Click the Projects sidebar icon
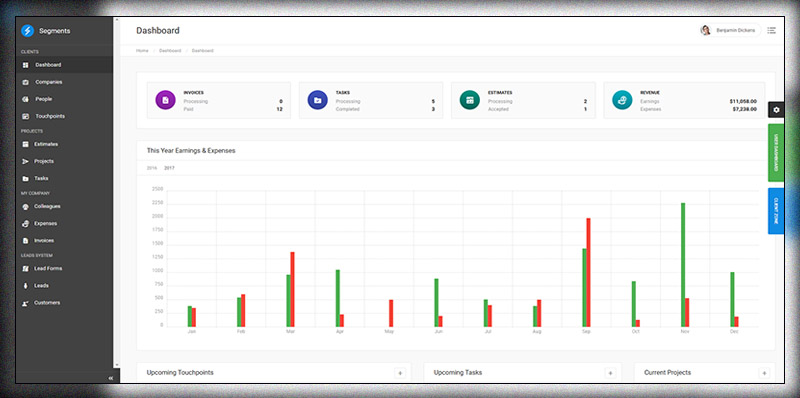Screen dimensions: 800x398 (26, 162)
